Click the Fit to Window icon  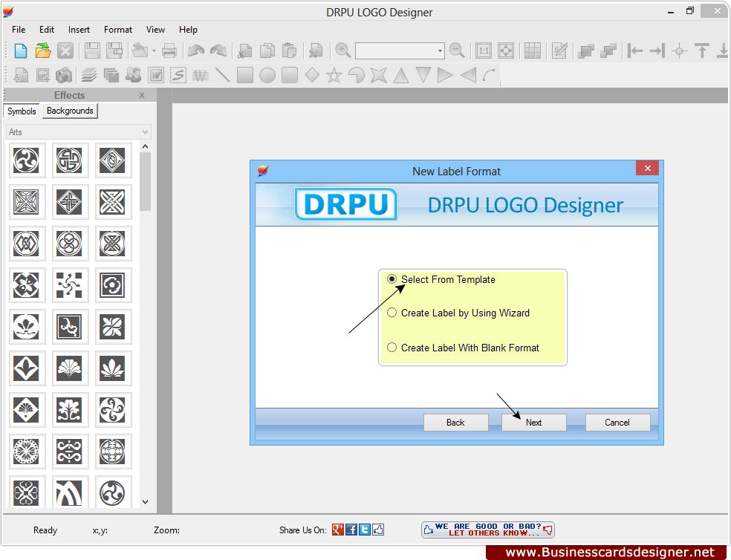[506, 51]
